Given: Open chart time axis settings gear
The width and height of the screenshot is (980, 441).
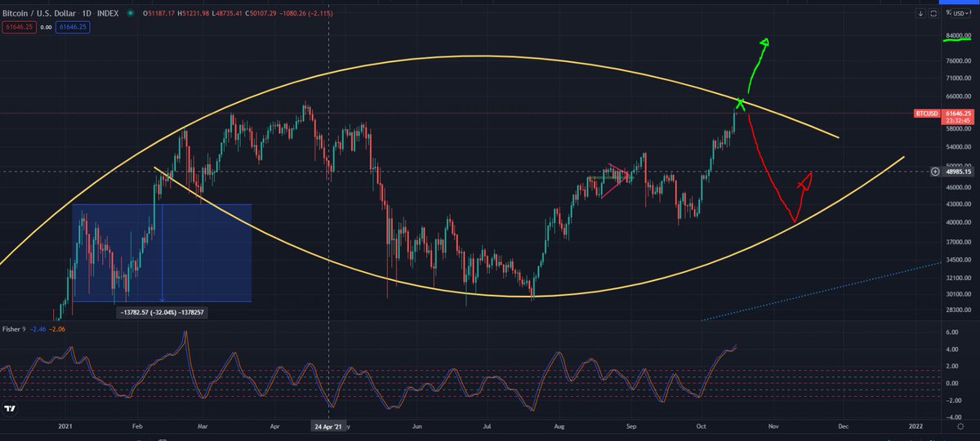Looking at the screenshot, I should [959, 426].
